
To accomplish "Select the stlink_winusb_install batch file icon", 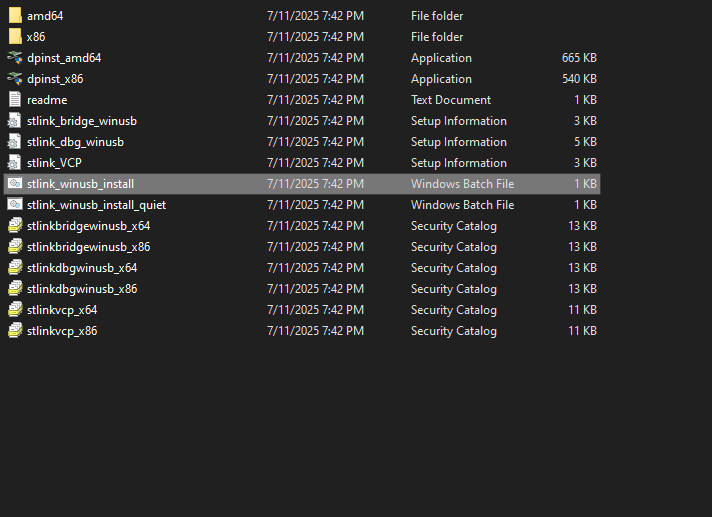I will click(x=15, y=184).
